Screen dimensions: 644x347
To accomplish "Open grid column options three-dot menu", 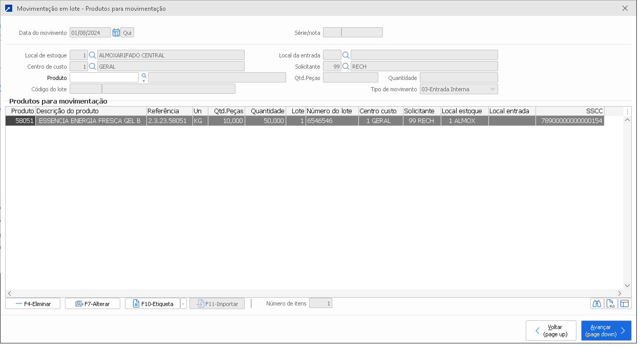I will tap(628, 111).
